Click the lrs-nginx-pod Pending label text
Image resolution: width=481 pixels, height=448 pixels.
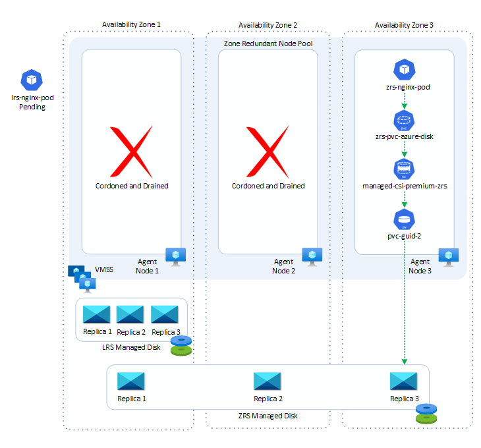point(32,102)
